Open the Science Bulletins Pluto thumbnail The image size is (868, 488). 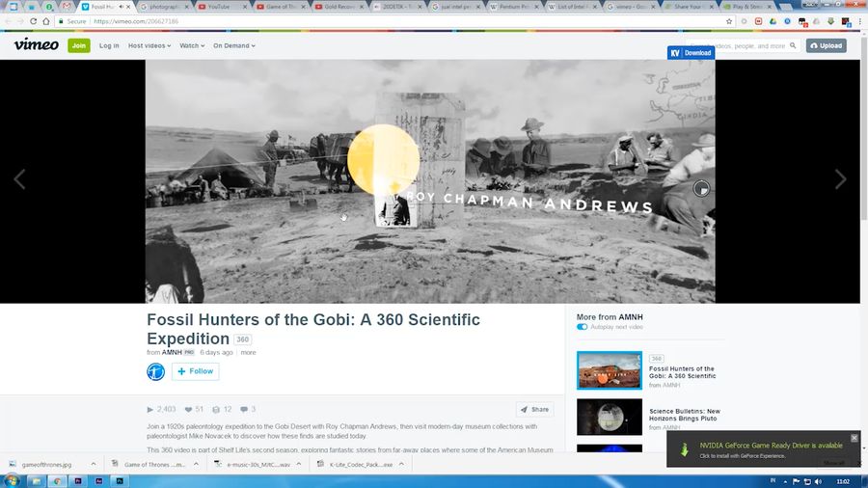[x=610, y=417]
